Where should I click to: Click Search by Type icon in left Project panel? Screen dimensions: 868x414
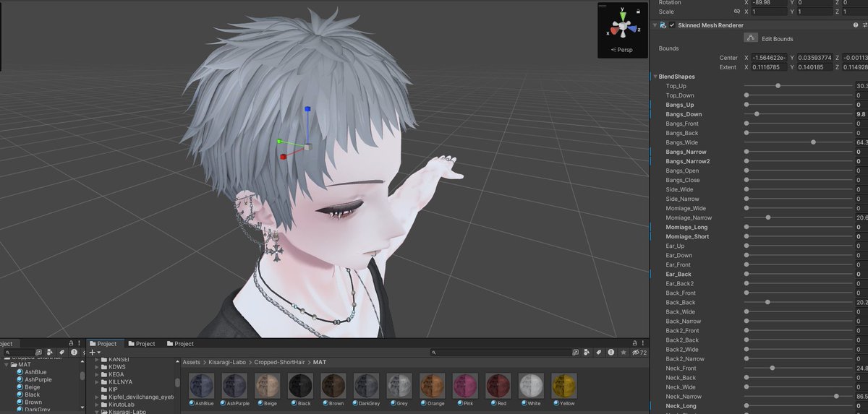tap(50, 353)
